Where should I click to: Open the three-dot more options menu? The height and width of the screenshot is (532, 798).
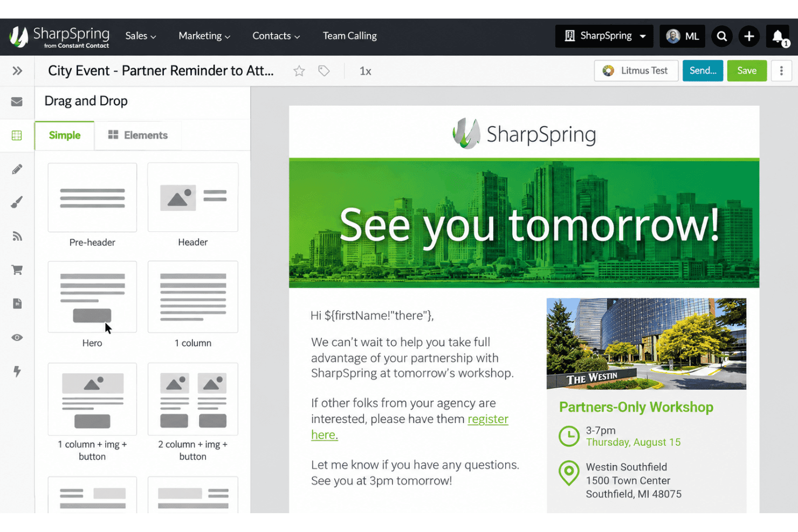pyautogui.click(x=781, y=71)
